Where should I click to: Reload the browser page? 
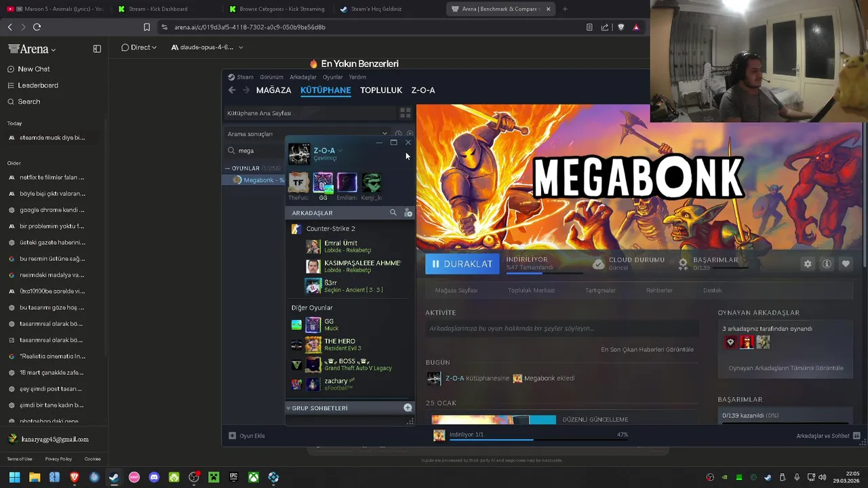tap(37, 27)
